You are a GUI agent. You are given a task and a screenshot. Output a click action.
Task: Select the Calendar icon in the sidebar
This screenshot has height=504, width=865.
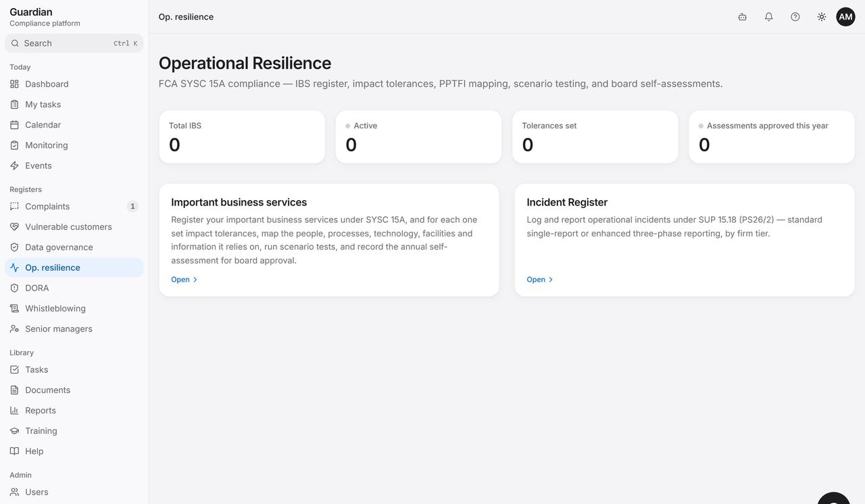[14, 125]
